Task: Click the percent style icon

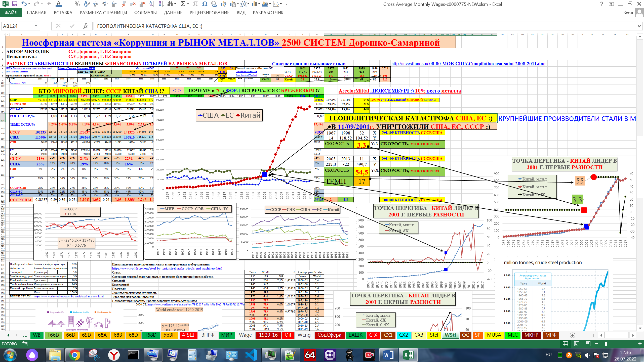Action: (x=77, y=4)
